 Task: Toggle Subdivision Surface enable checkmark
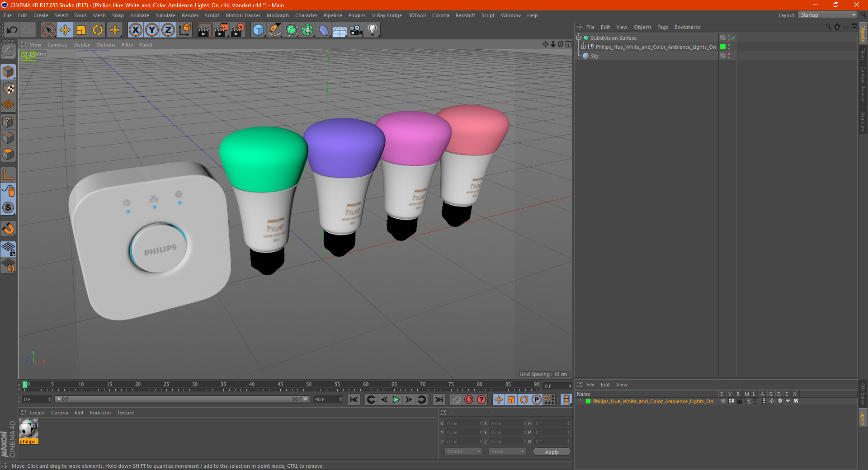point(733,38)
